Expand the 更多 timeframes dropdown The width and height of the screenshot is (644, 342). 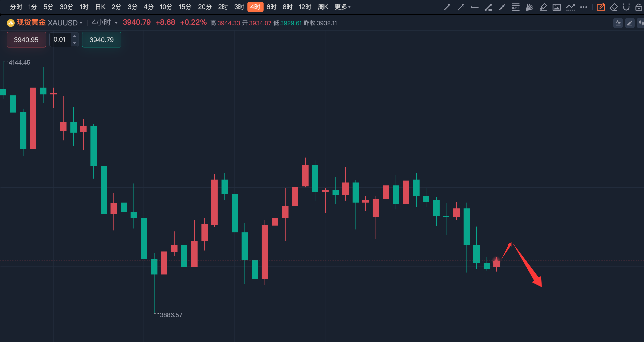pos(342,7)
